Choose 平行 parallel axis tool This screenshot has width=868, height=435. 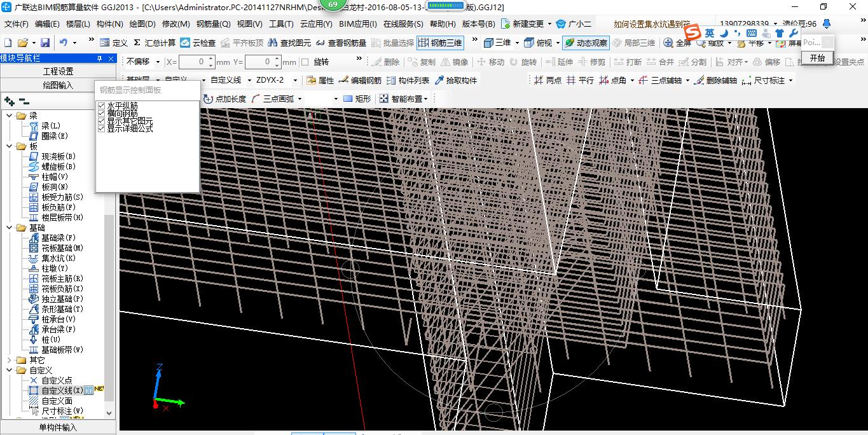(x=580, y=80)
